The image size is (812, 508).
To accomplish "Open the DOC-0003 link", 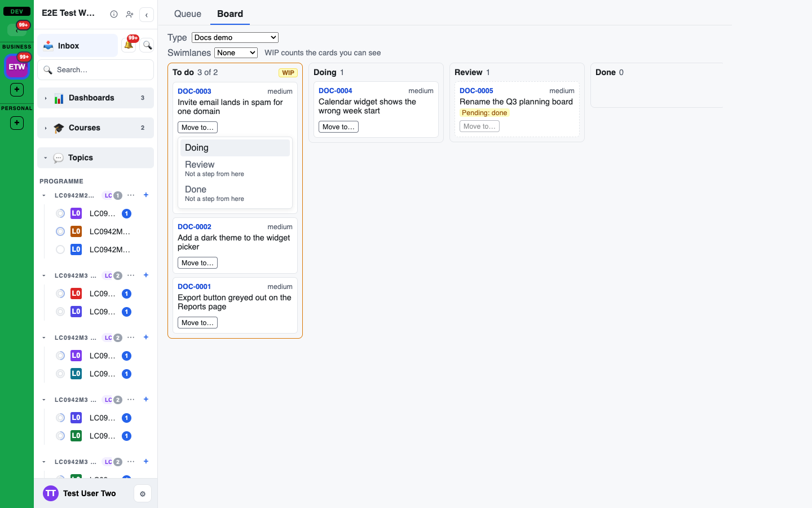I will point(195,91).
